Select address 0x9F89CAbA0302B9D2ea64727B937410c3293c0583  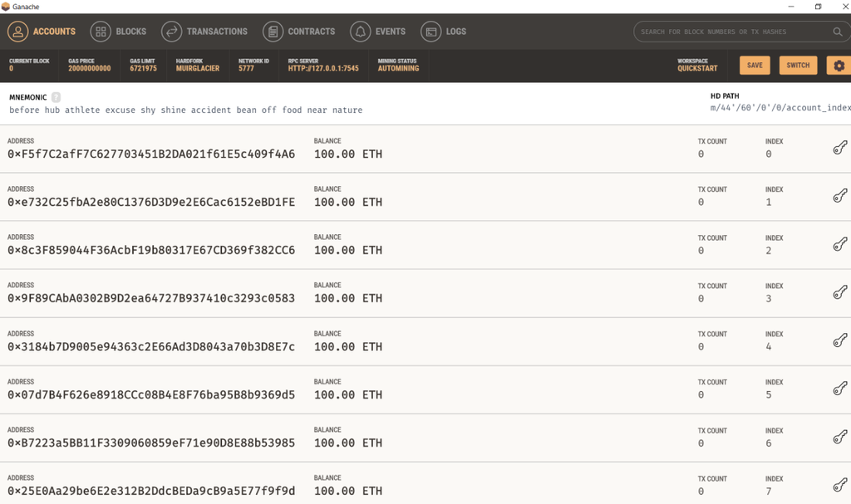pyautogui.click(x=151, y=298)
